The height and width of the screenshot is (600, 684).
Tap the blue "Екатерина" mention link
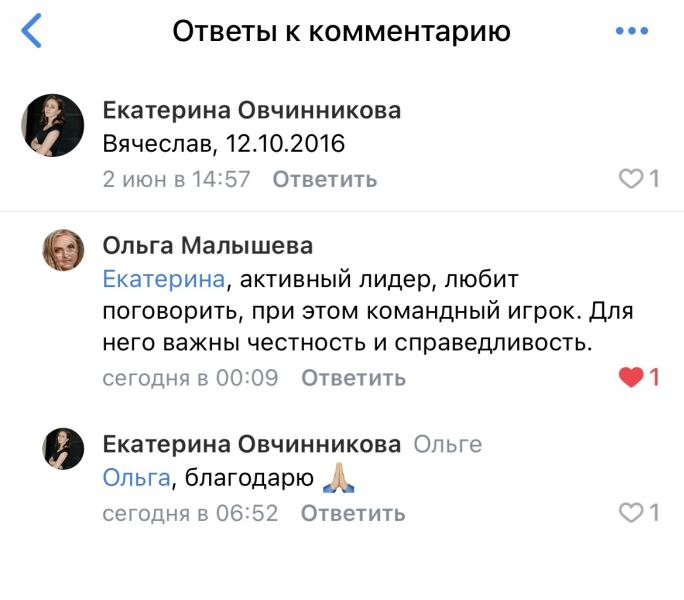click(163, 278)
